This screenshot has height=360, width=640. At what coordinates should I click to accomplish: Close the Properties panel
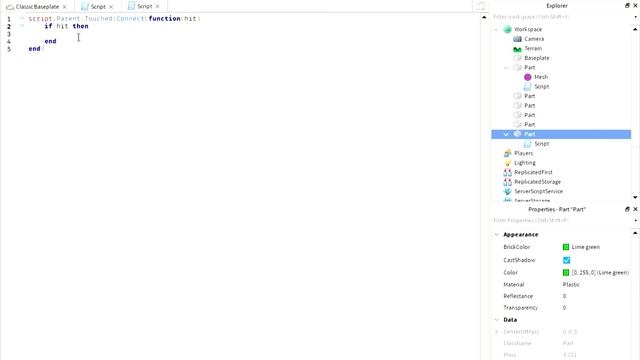635,209
